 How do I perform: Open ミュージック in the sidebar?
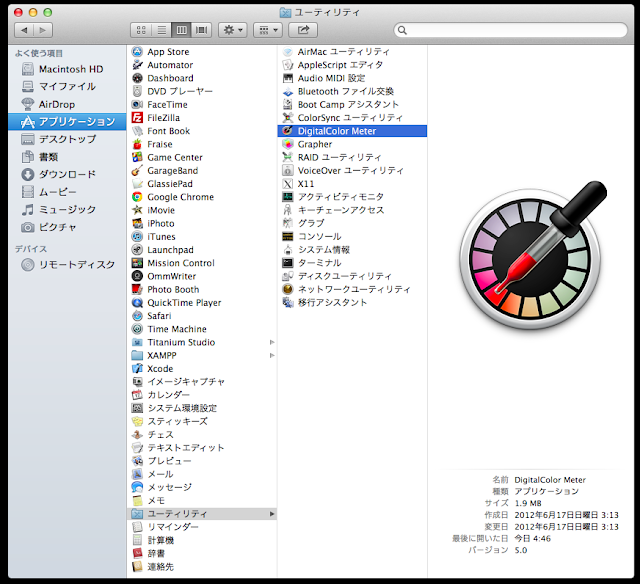(67, 209)
